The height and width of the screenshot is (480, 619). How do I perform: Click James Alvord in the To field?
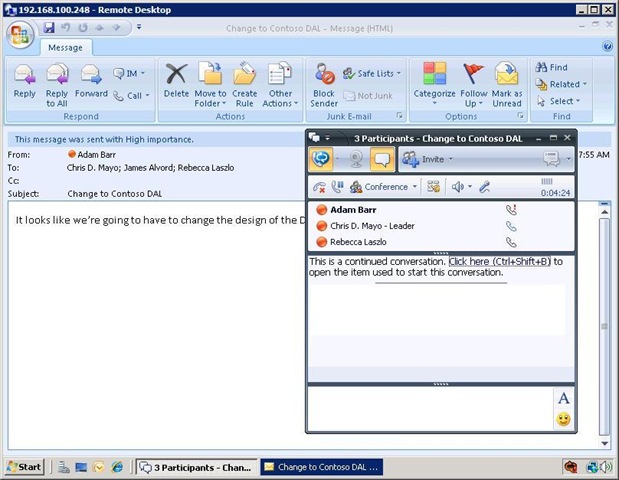click(x=148, y=168)
